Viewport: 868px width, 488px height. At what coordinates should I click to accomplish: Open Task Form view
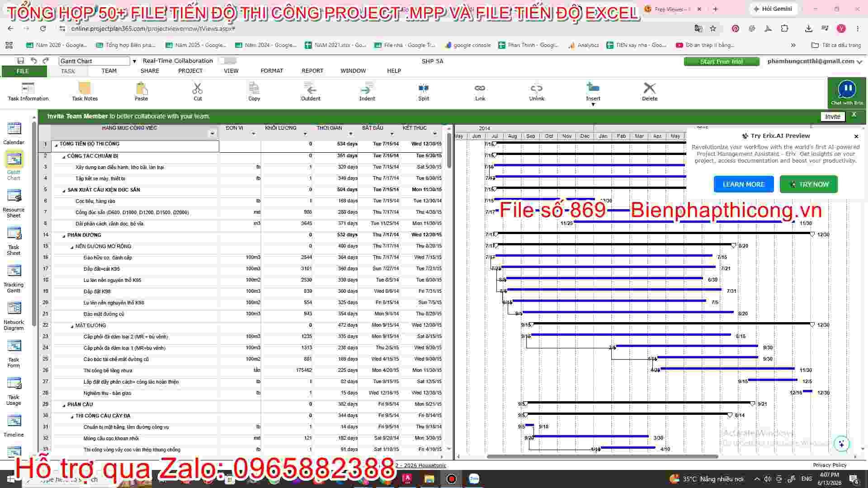pos(14,353)
